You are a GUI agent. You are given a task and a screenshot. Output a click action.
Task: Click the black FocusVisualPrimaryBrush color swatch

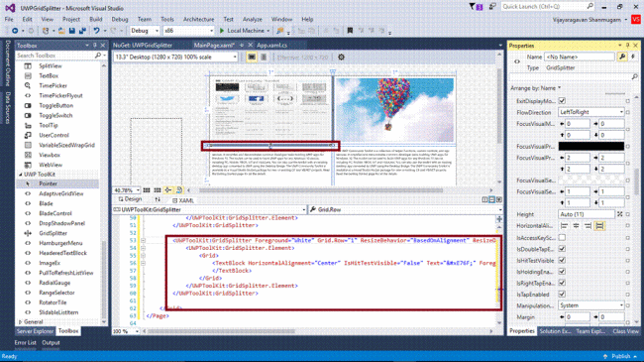[591, 146]
